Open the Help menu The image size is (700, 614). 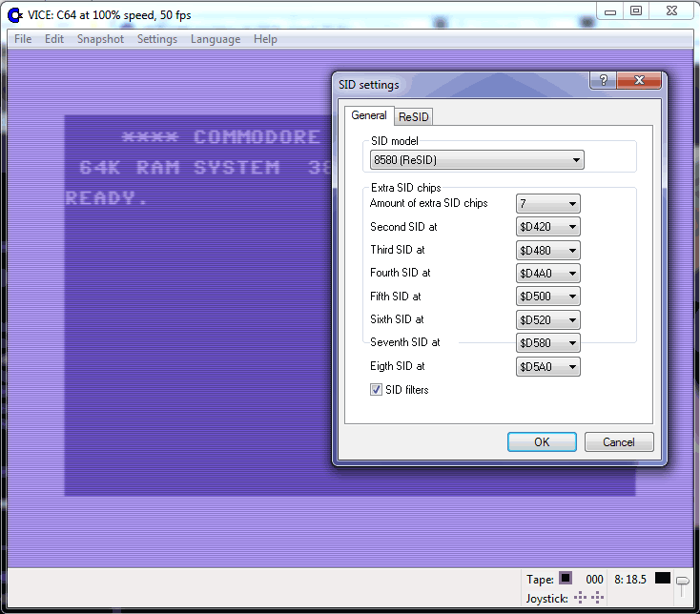click(266, 39)
